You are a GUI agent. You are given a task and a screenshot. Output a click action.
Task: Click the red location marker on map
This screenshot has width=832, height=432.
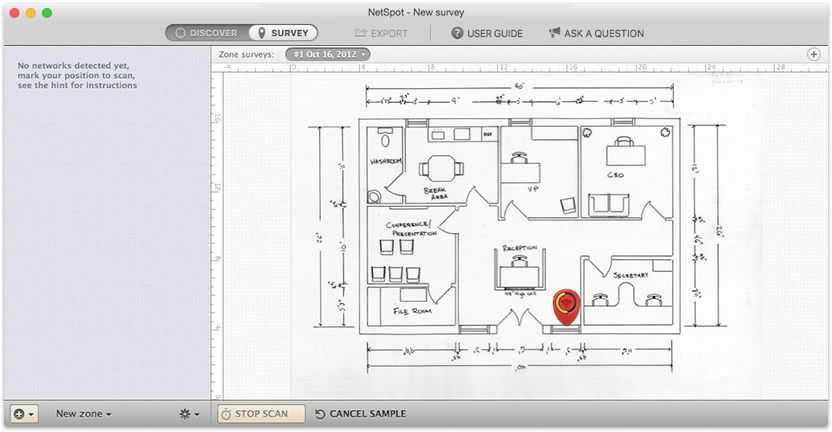coord(566,303)
